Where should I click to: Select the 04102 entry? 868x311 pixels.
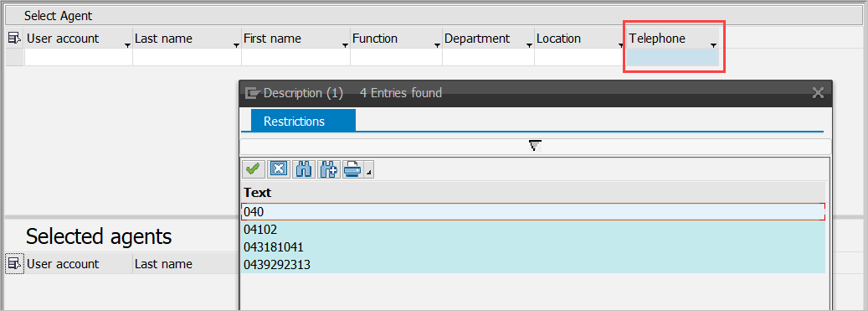pyautogui.click(x=533, y=230)
